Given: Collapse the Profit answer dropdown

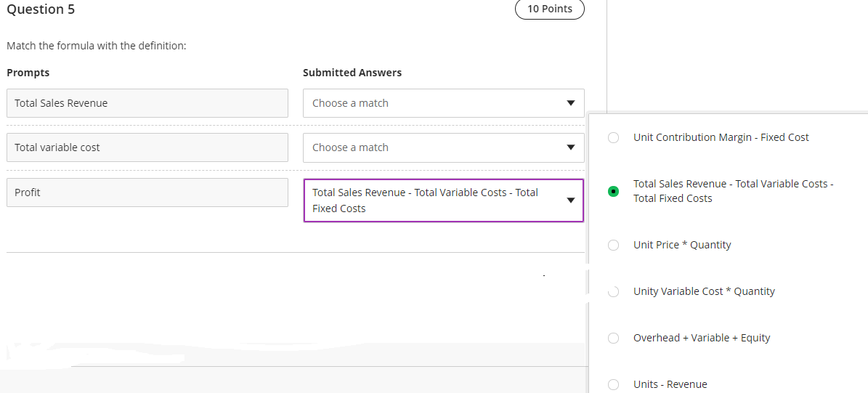Looking at the screenshot, I should pos(443,200).
